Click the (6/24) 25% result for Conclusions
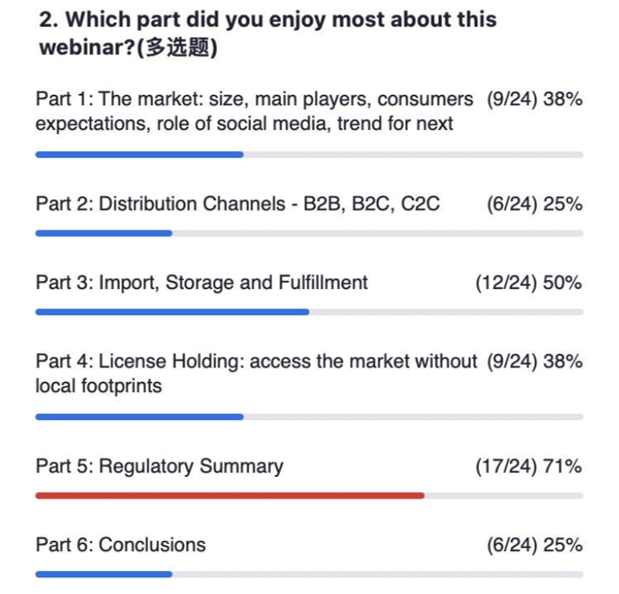Screen dimensions: 619x594 [535, 545]
